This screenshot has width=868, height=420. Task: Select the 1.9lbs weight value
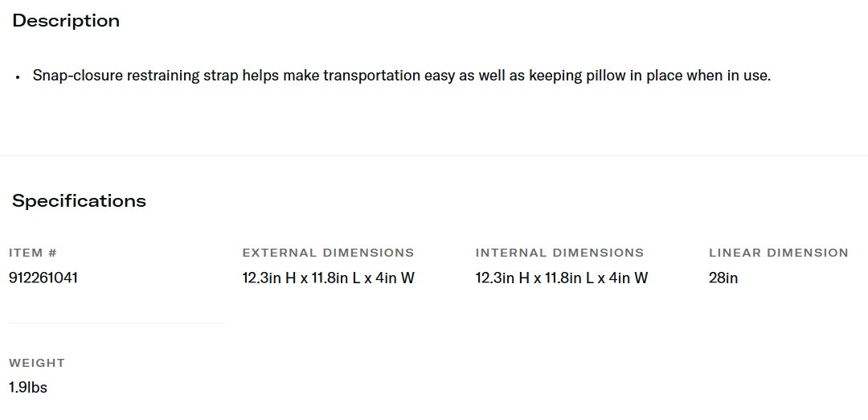click(28, 388)
